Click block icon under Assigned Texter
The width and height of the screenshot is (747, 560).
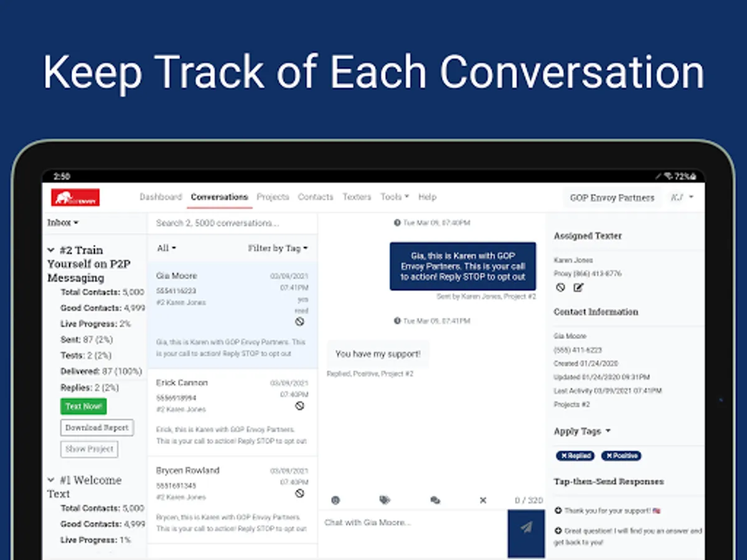point(560,287)
